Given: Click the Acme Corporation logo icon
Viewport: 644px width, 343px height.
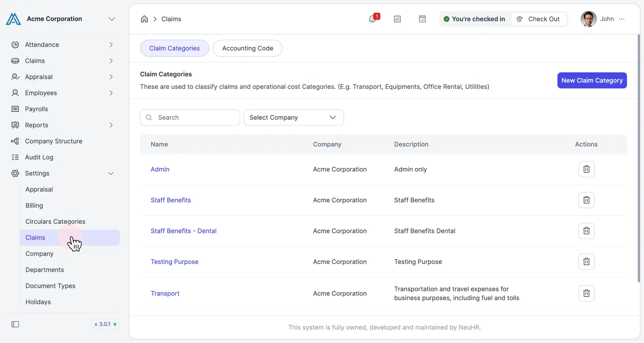Looking at the screenshot, I should click(13, 19).
